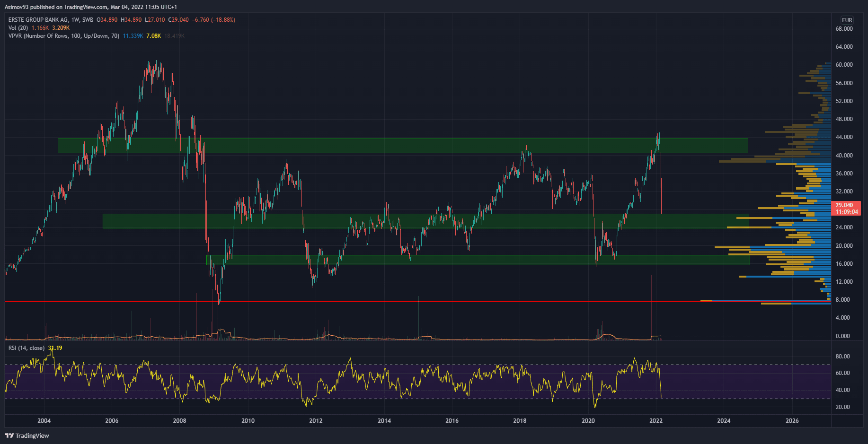Image resolution: width=868 pixels, height=444 pixels.
Task: Click the Asimov93 published header text
Action: pos(91,7)
